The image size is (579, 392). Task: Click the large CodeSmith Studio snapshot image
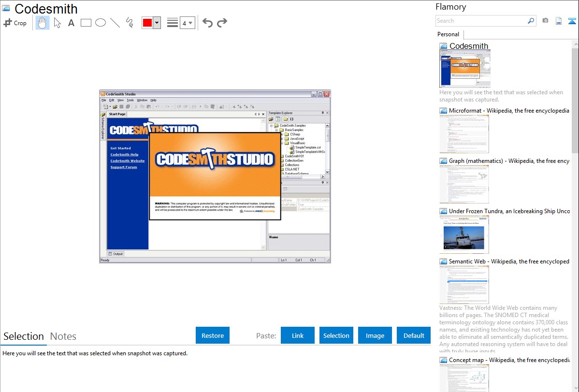215,176
